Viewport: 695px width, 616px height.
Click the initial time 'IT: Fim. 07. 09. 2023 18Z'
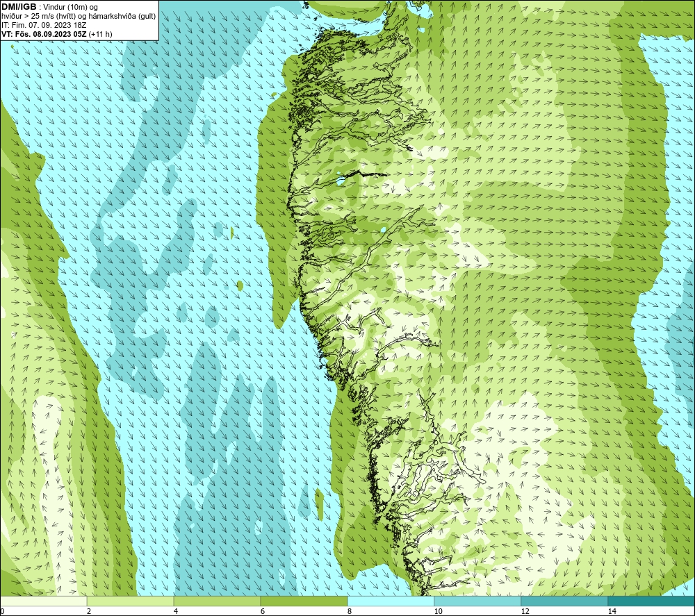[x=43, y=25]
